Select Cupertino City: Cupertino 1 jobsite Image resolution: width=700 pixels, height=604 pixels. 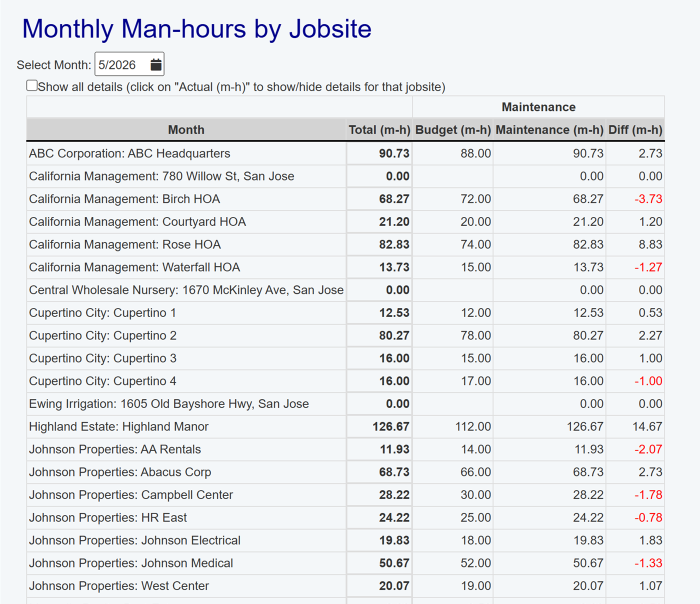102,313
